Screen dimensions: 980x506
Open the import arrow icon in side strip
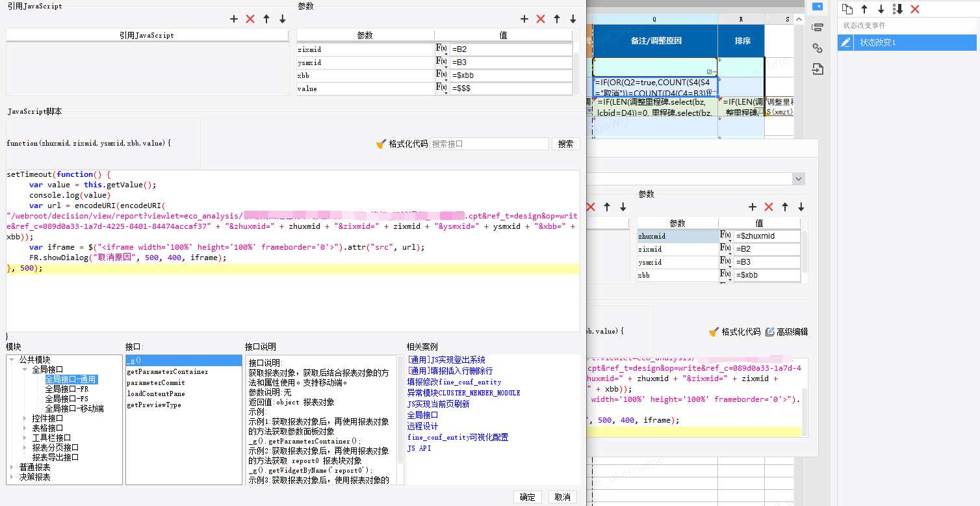pos(818,69)
